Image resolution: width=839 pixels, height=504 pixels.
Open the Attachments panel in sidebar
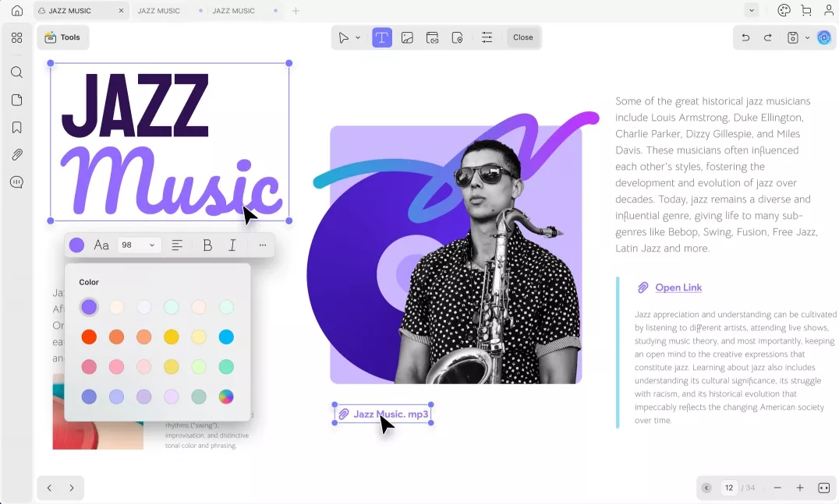click(x=16, y=155)
